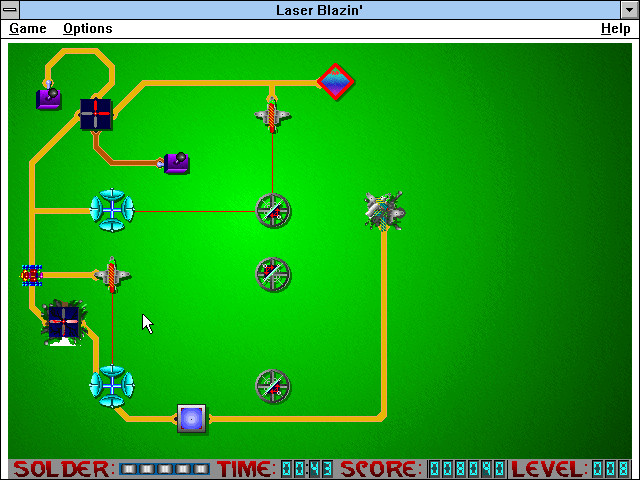Click the red diamond target
This screenshot has width=640, height=480.
pos(336,82)
